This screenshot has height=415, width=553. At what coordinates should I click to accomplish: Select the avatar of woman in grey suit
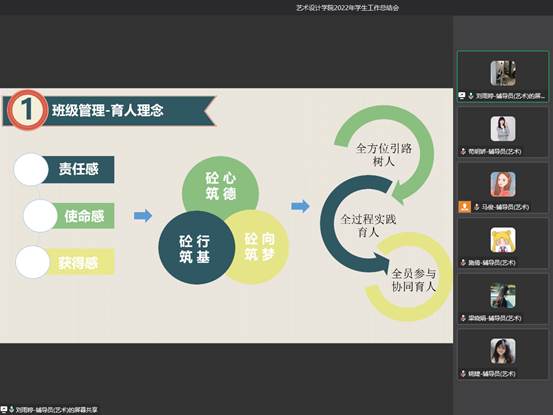click(503, 129)
